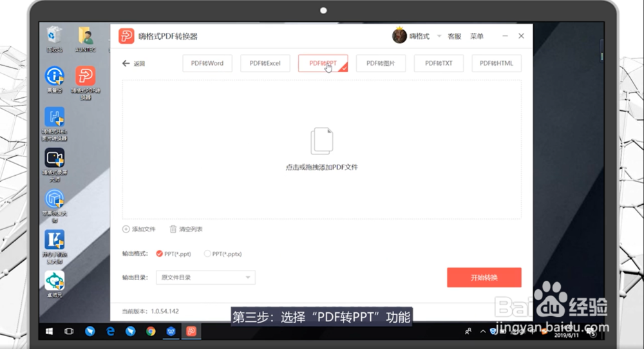Open the Windows Start menu

point(50,331)
